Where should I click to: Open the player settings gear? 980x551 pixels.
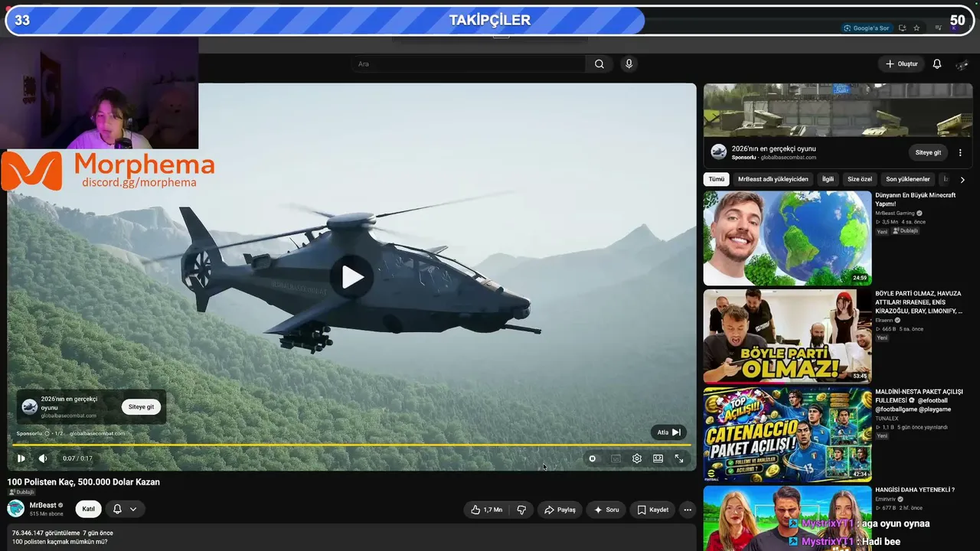point(637,458)
